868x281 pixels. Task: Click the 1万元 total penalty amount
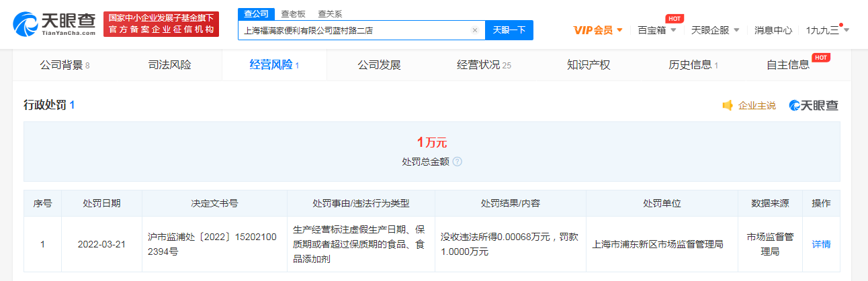(431, 142)
